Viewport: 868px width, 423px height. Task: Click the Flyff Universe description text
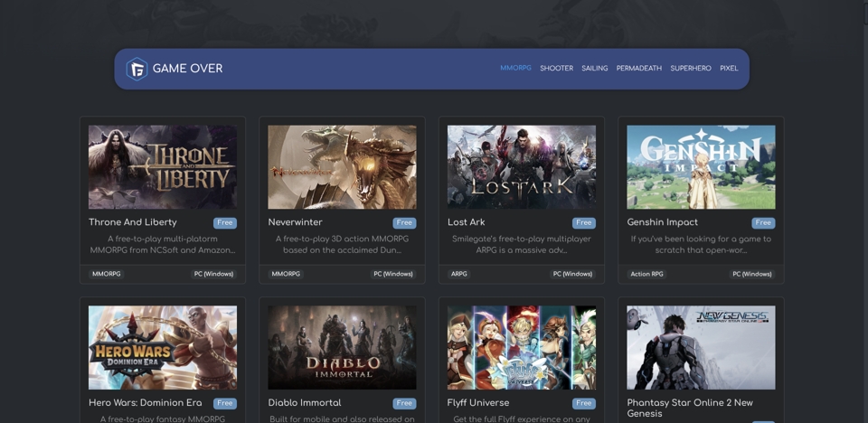coord(522,419)
